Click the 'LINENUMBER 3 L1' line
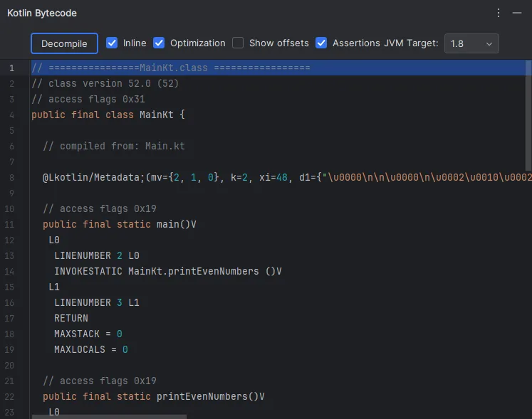 [x=97, y=303]
